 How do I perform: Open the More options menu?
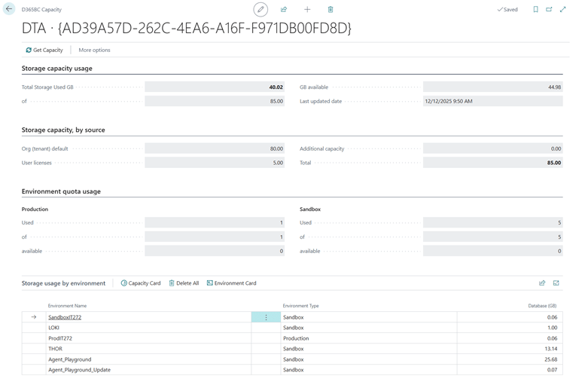94,50
